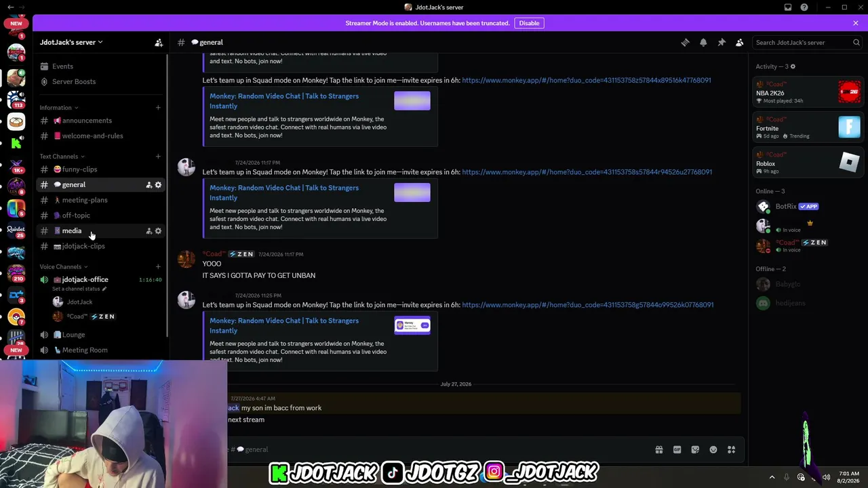
Task: Open the JdotJack's server dropdown menu
Action: (71, 42)
